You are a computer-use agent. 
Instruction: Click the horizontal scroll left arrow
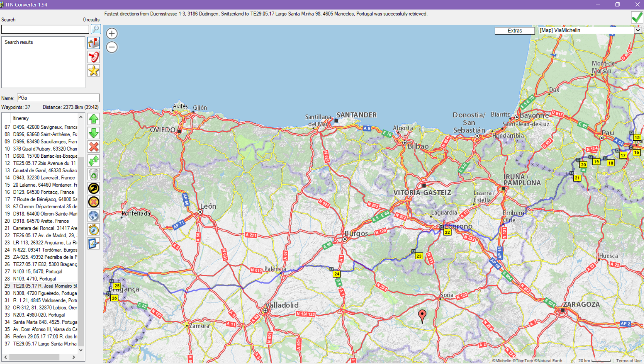click(5, 357)
